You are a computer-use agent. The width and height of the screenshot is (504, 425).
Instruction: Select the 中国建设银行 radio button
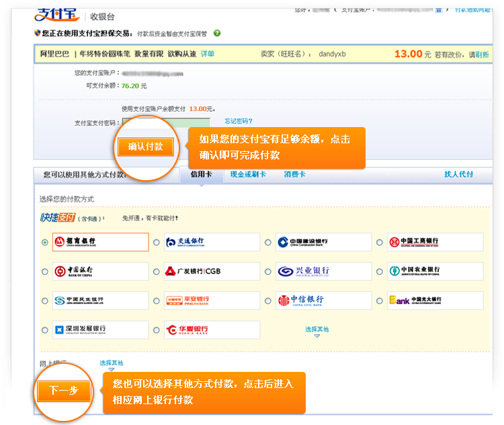click(268, 242)
